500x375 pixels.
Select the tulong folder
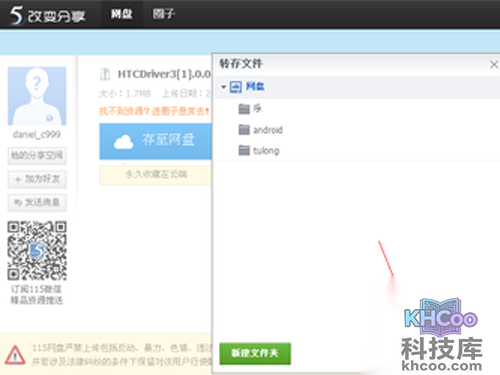[x=266, y=151]
